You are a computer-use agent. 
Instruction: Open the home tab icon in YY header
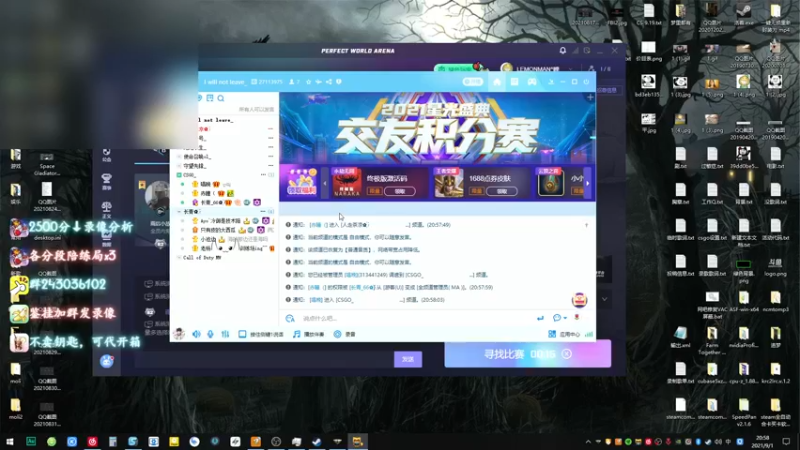pyautogui.click(x=497, y=82)
